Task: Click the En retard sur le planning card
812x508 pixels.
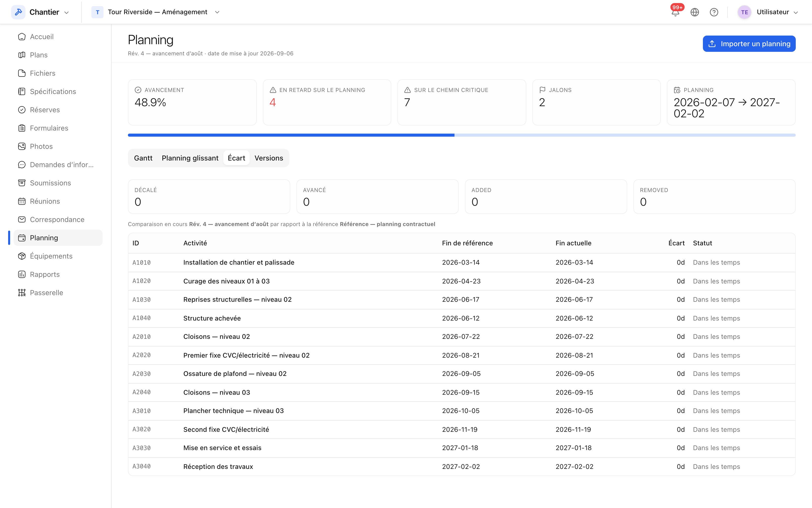Action: 327,102
